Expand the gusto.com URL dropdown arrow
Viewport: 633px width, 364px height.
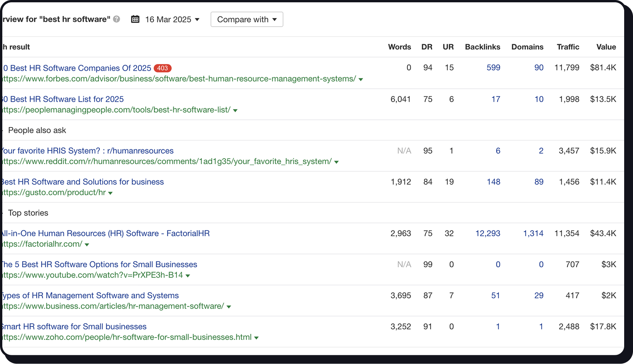pyautogui.click(x=110, y=193)
